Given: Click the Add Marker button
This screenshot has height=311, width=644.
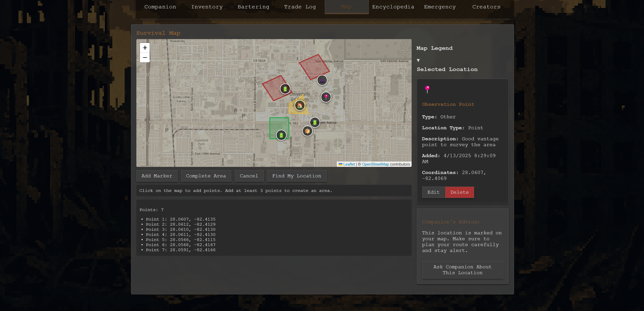Looking at the screenshot, I should (157, 176).
